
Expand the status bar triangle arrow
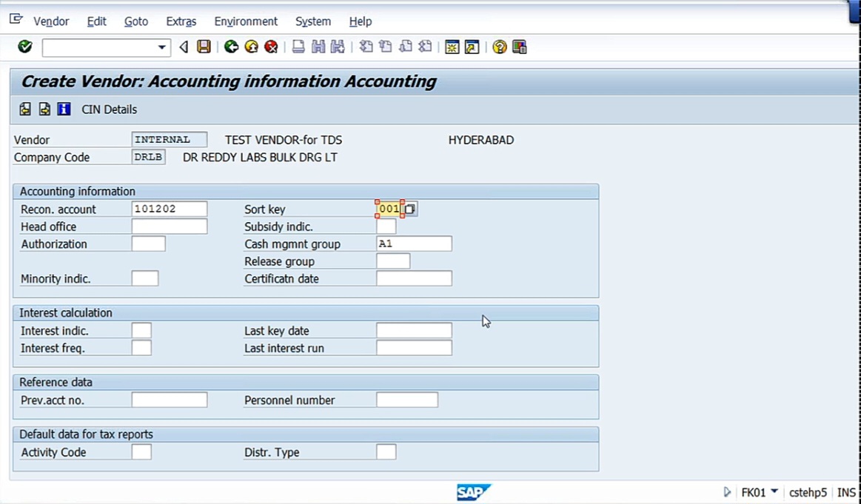tap(727, 492)
